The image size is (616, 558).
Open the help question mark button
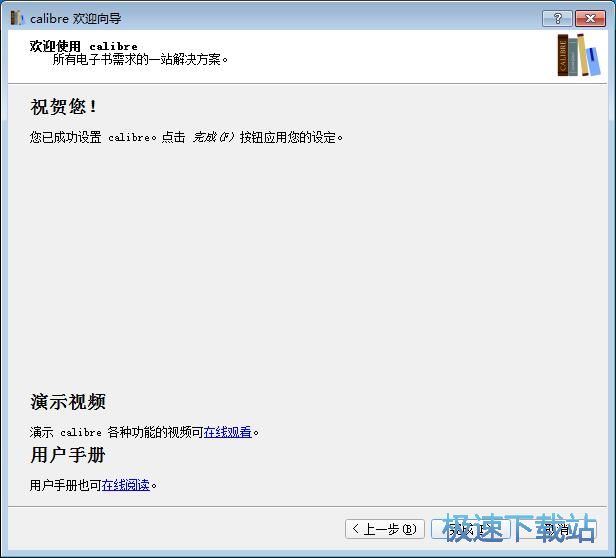coord(557,18)
